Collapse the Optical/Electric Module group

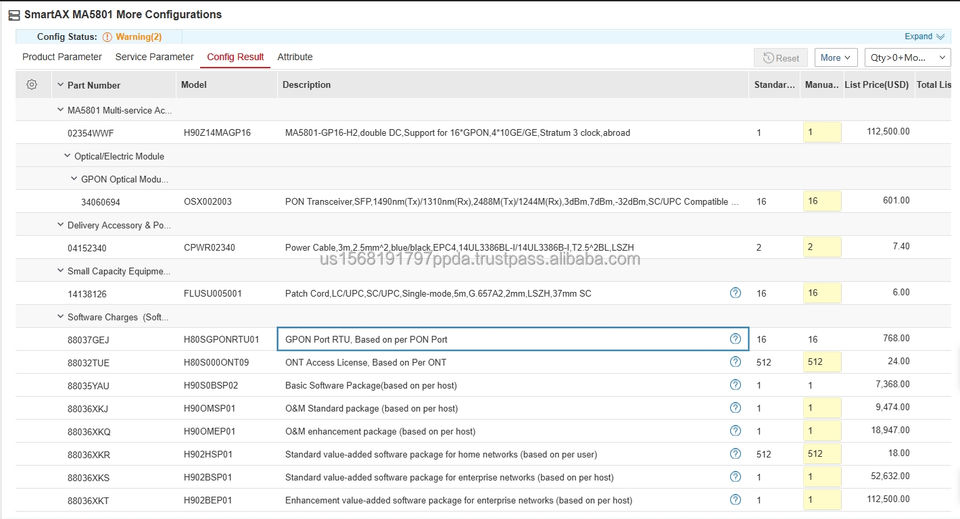click(67, 156)
